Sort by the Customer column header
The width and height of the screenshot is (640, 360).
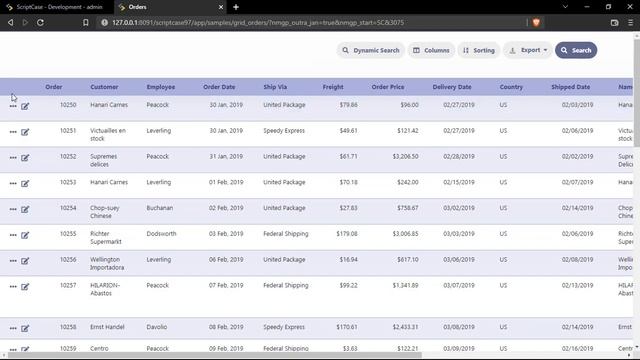click(x=104, y=87)
